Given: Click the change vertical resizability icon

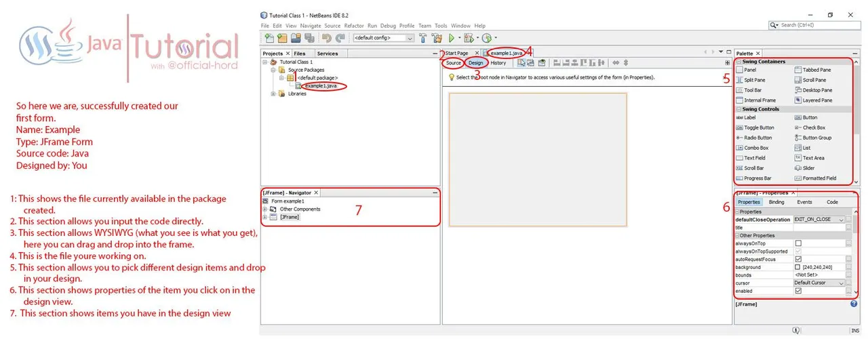Looking at the screenshot, I should (625, 62).
